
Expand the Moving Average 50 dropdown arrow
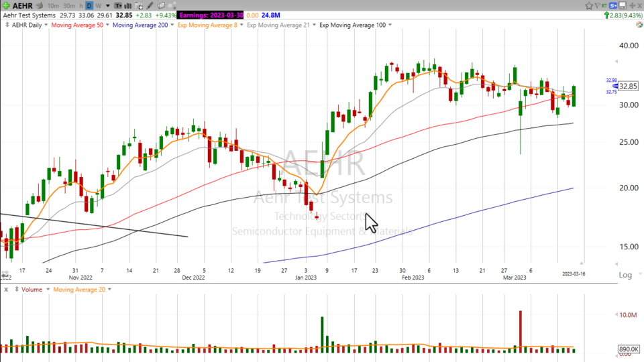107,25
